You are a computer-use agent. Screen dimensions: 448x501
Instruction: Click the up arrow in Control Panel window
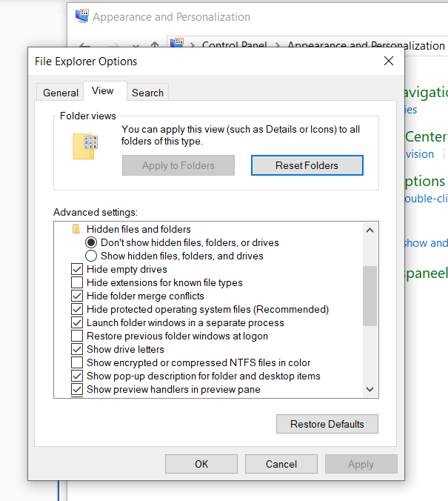tap(155, 44)
